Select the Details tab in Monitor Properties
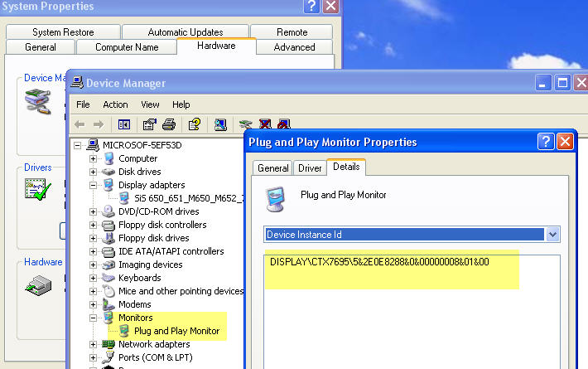Screen dimensions: 588x369 (x=346, y=167)
